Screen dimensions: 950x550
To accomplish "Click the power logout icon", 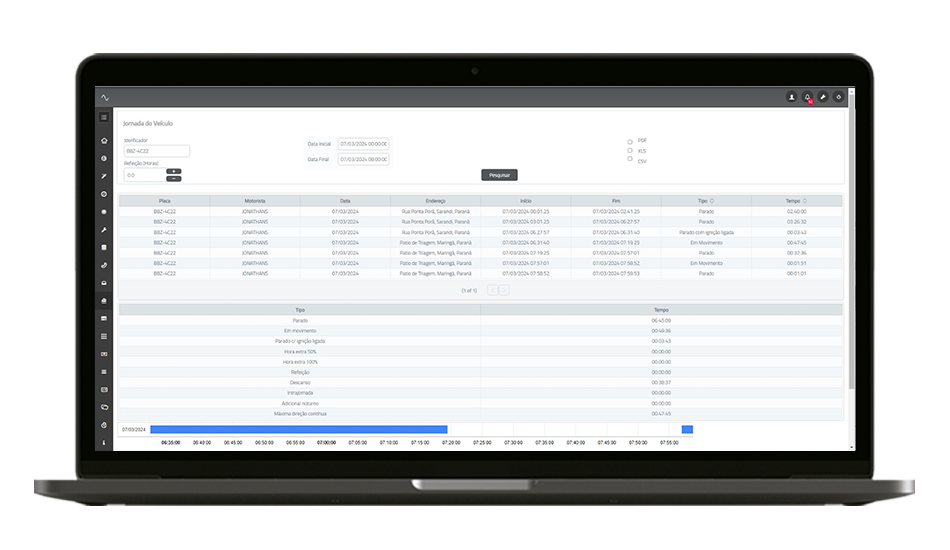I will pos(838,97).
